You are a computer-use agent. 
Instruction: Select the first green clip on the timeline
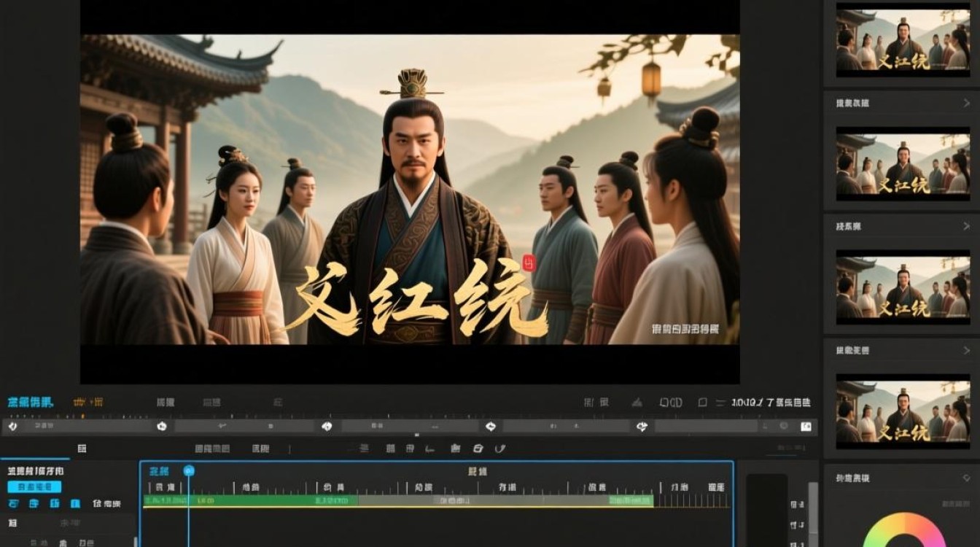251,500
